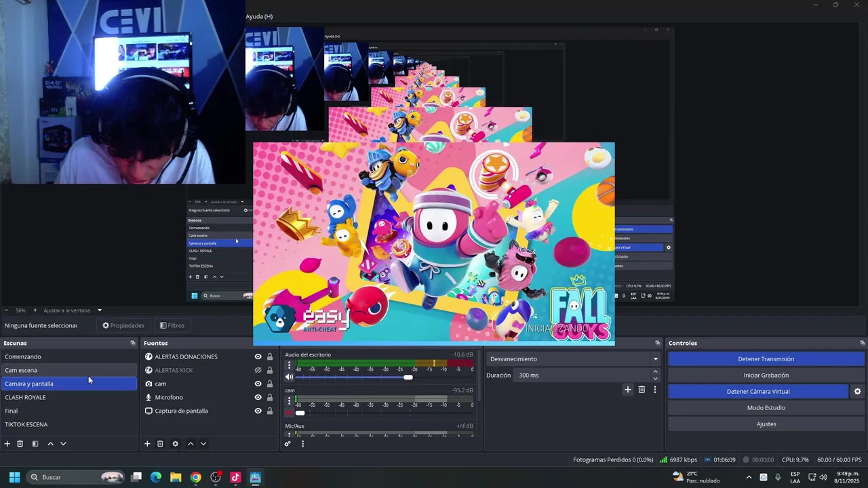Move the selected scene up

click(50, 444)
